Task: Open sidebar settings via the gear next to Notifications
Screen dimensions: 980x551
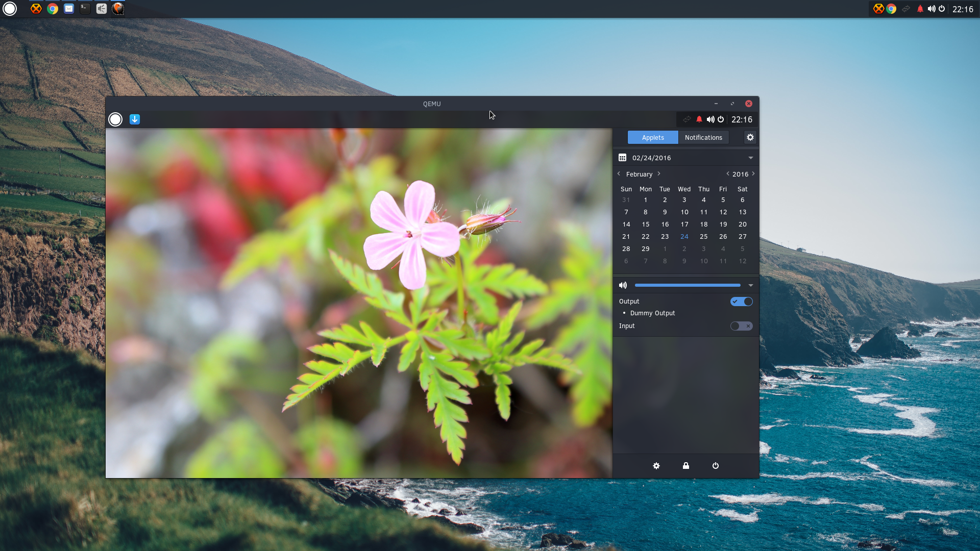Action: [750, 137]
